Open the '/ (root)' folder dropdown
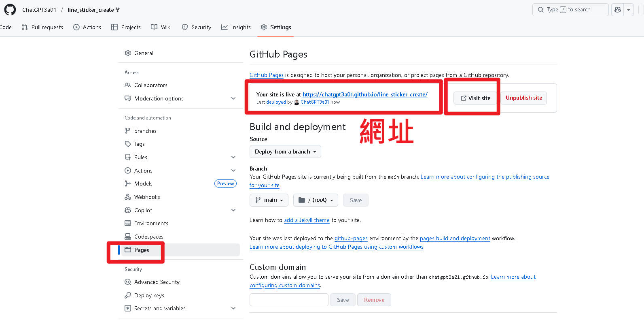The width and height of the screenshot is (644, 320). [x=316, y=200]
